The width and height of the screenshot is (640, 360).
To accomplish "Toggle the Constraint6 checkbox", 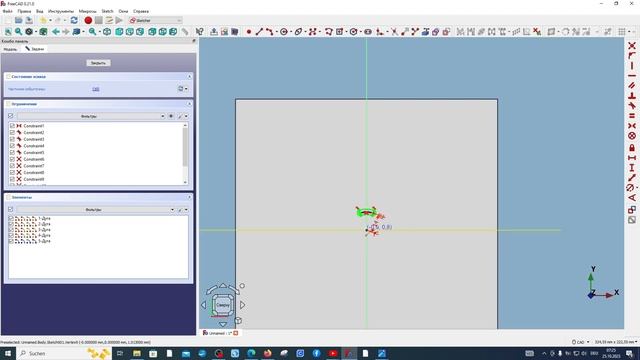I will click(x=12, y=159).
